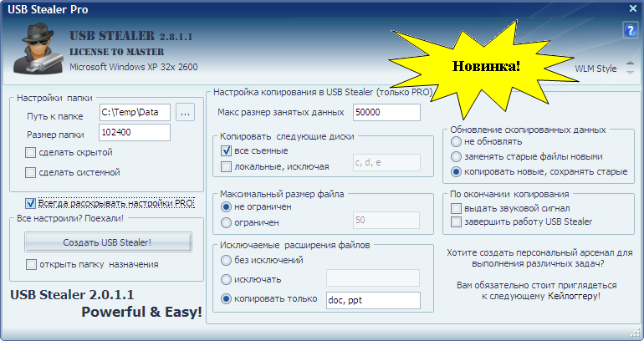Click the blue help question mark icon
Image resolution: width=644 pixels, height=341 pixels.
(630, 30)
